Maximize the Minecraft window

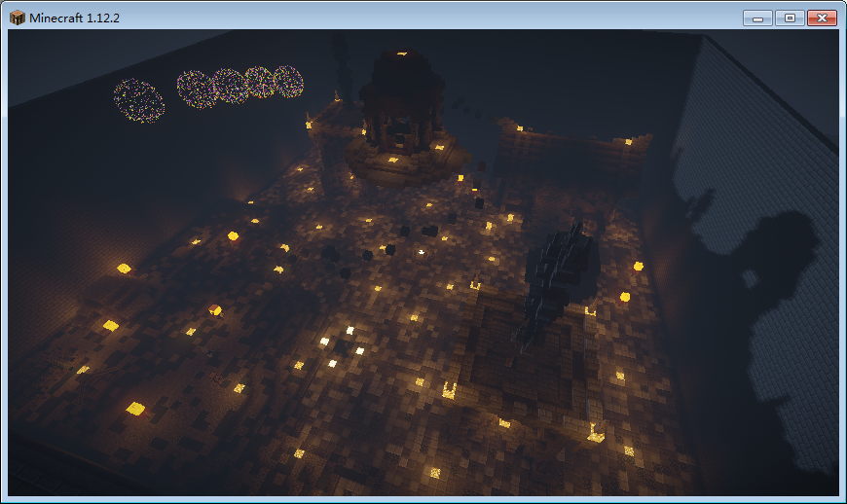[790, 18]
